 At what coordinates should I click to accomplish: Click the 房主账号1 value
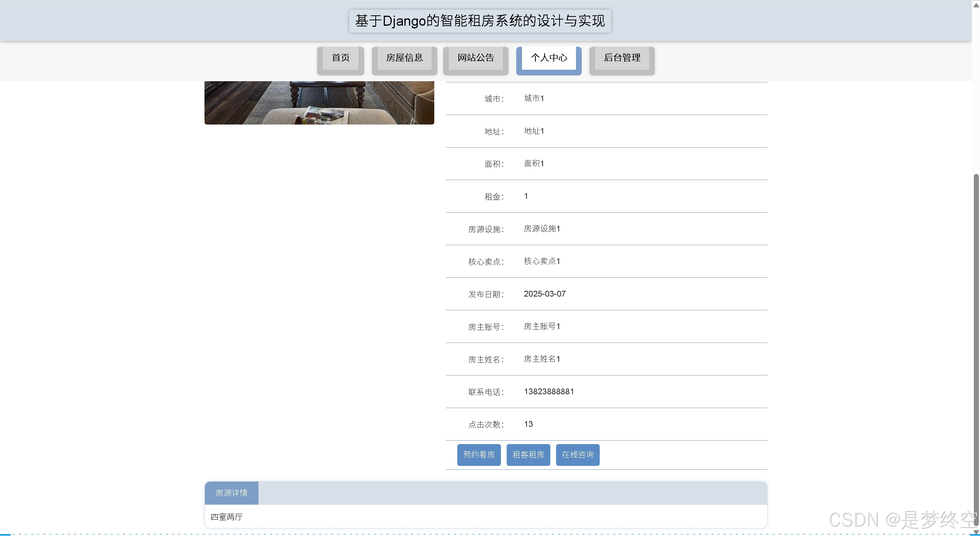point(542,326)
